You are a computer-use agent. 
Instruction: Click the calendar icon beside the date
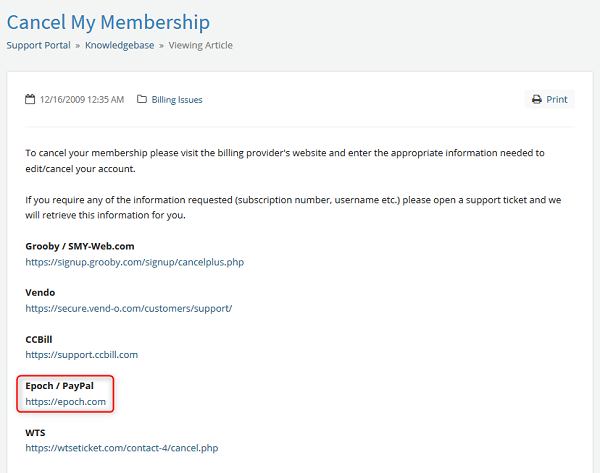pyautogui.click(x=30, y=99)
